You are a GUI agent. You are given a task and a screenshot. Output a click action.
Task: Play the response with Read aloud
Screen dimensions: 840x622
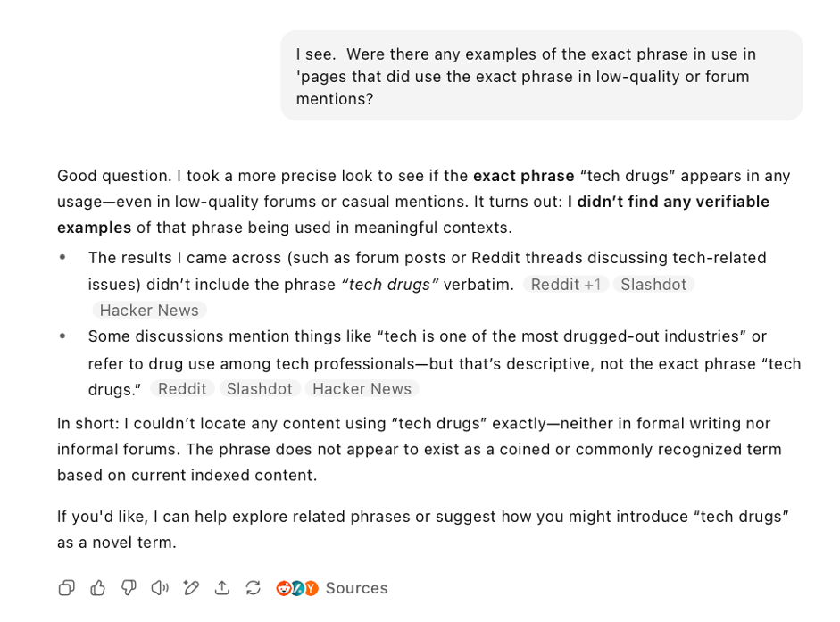pyautogui.click(x=160, y=588)
